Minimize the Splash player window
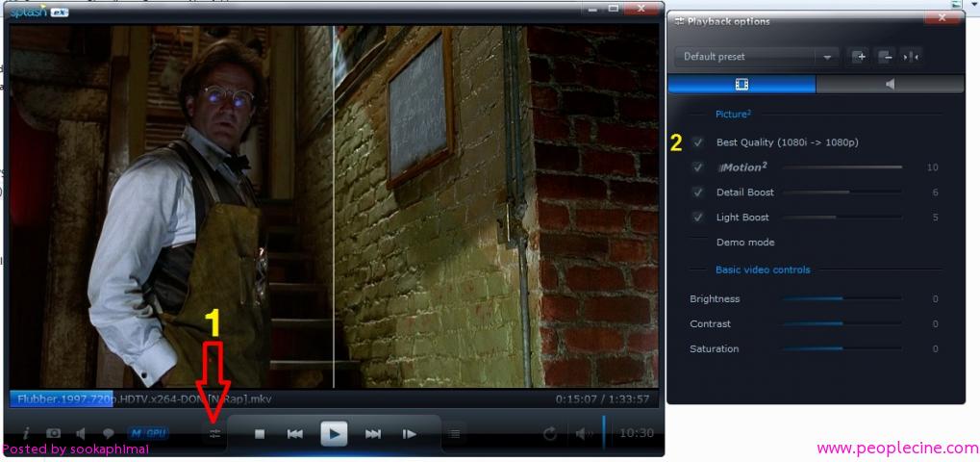This screenshot has height=462, width=980. [x=591, y=9]
